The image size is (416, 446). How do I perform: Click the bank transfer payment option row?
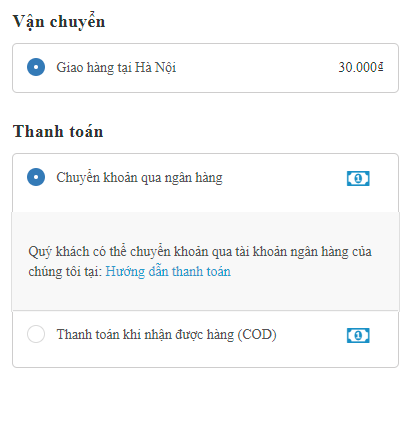(x=205, y=183)
